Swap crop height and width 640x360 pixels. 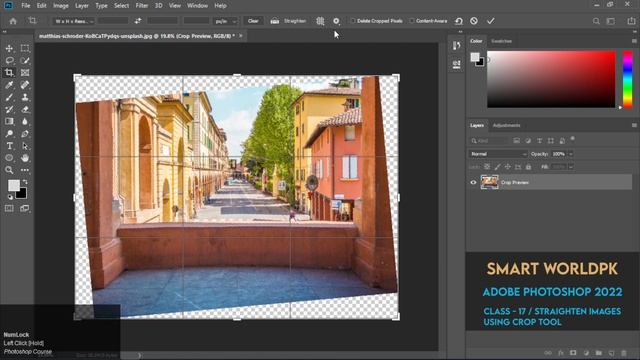(138, 21)
